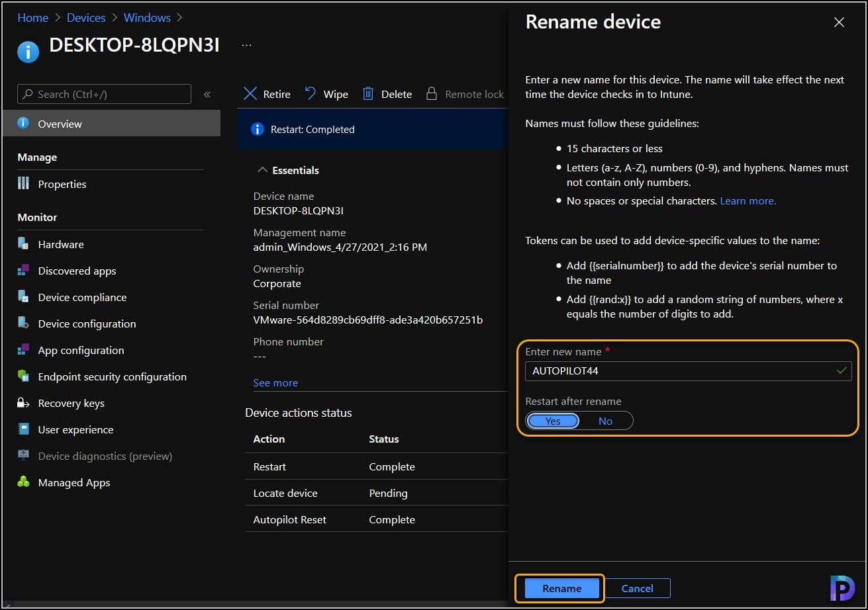
Task: Click the Ownership value Corporate
Action: click(277, 283)
